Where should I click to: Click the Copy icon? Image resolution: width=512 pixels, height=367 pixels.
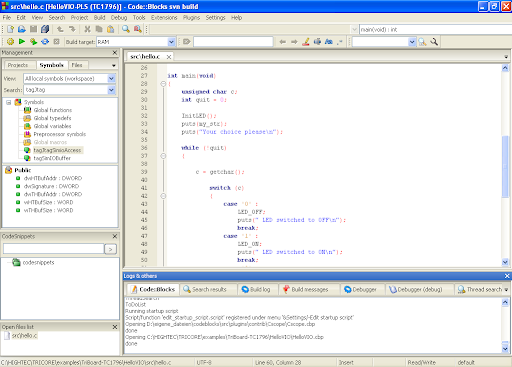click(99, 29)
